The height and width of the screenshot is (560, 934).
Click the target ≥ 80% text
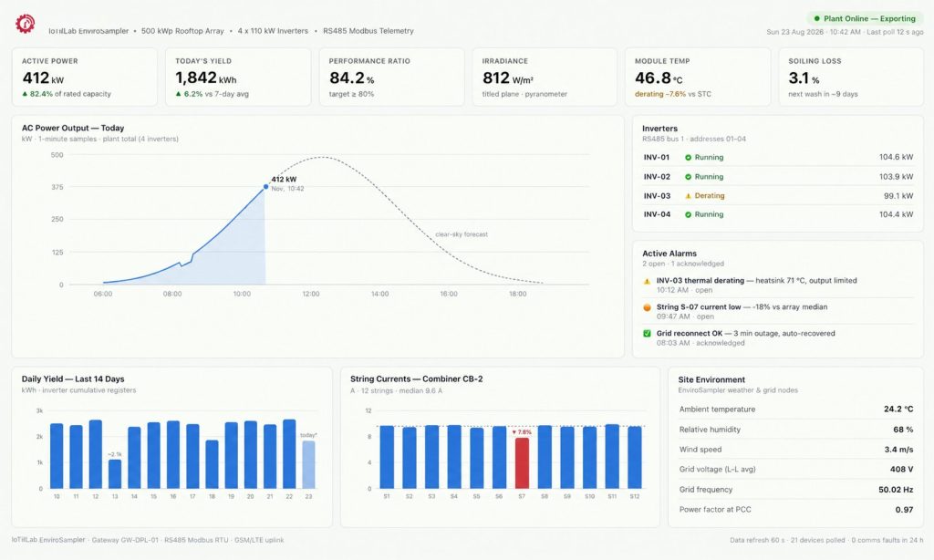(351, 94)
